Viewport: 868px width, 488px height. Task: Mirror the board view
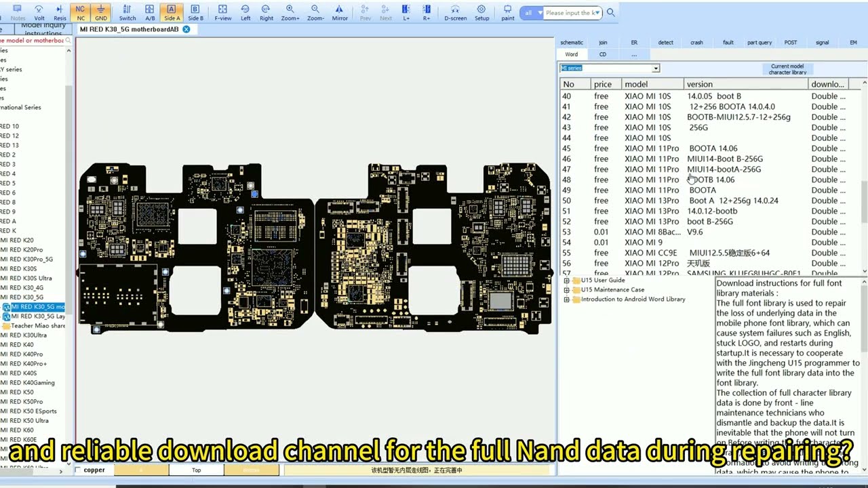click(x=340, y=12)
